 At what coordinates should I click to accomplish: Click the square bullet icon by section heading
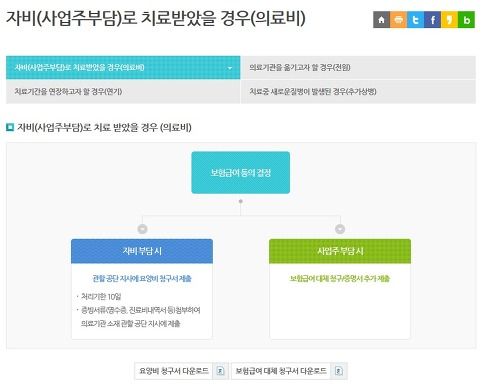[x=10, y=127]
